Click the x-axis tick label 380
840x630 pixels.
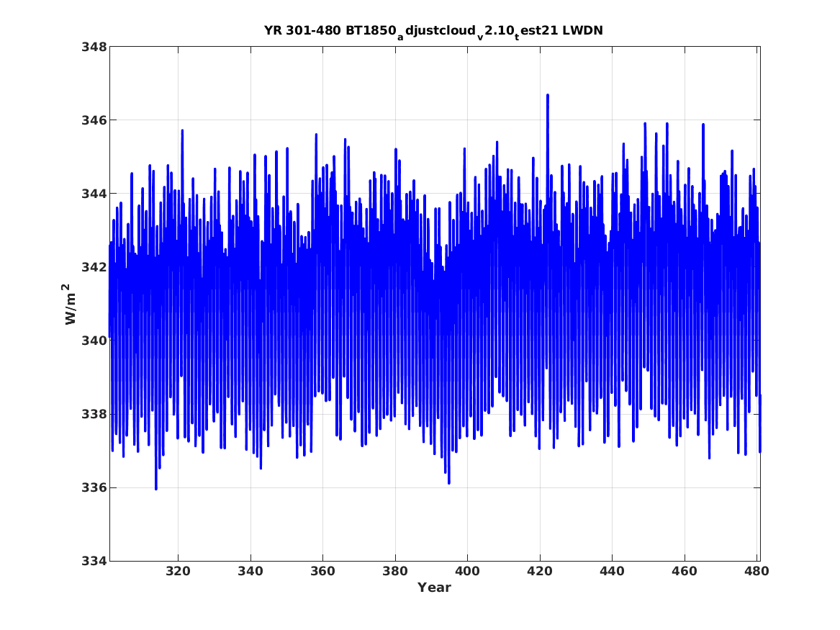395,572
